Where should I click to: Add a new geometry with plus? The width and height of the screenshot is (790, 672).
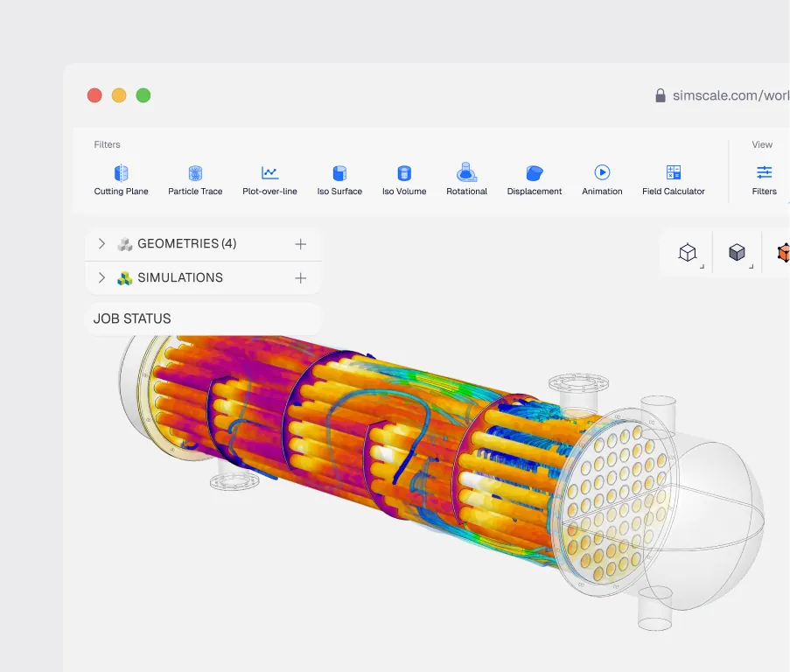300,244
